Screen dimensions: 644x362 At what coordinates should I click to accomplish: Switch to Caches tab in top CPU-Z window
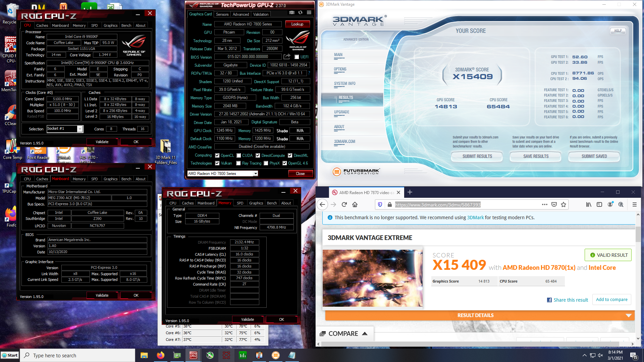click(x=42, y=25)
